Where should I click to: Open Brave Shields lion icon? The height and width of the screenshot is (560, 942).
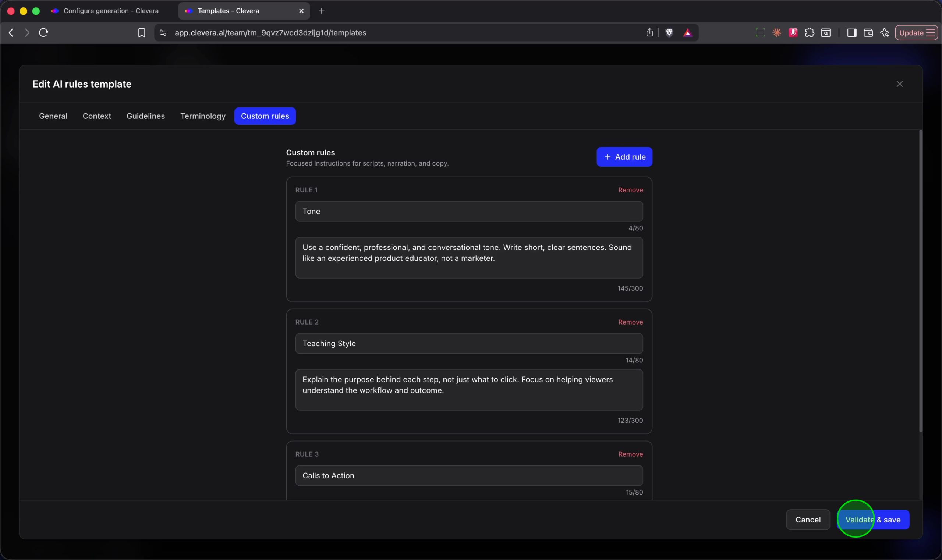(669, 33)
